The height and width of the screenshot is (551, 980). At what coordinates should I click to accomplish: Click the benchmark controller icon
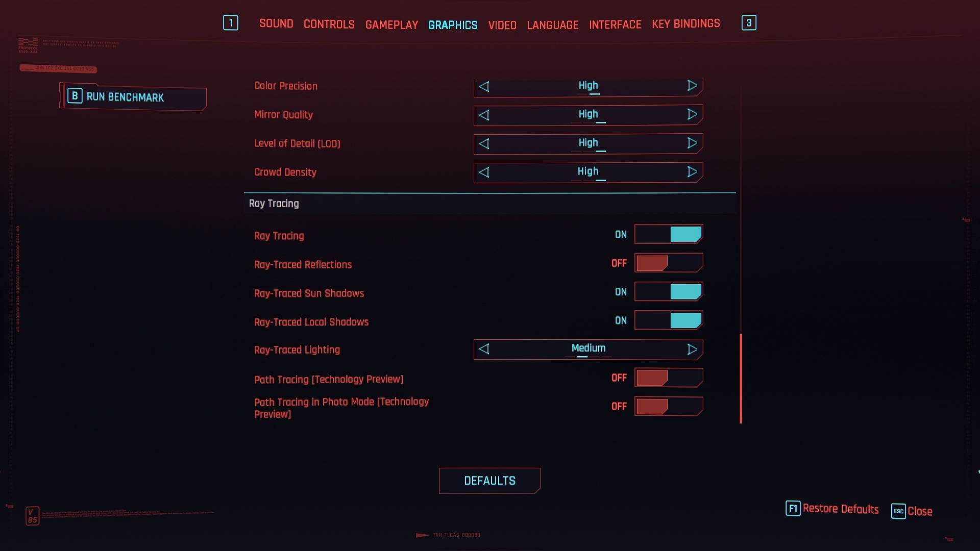pyautogui.click(x=75, y=96)
